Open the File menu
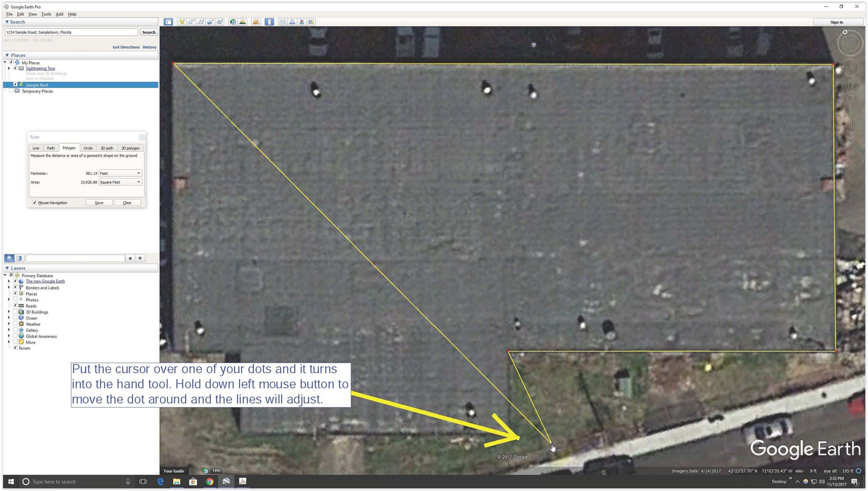Image resolution: width=868 pixels, height=491 pixels. click(9, 14)
